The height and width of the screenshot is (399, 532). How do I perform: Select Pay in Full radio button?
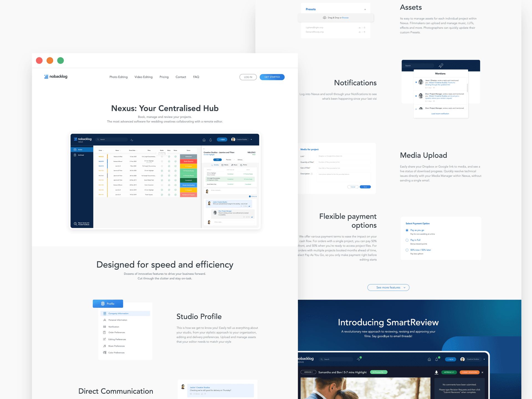[x=407, y=240]
